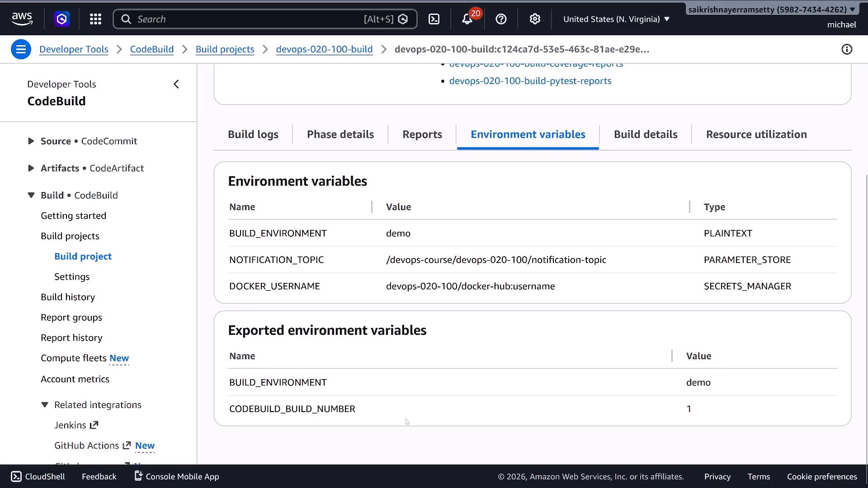
Task: Click the Jenkins external link icon
Action: pos(94,425)
